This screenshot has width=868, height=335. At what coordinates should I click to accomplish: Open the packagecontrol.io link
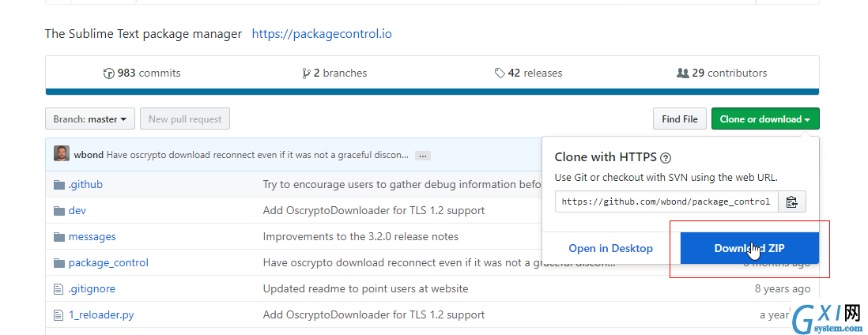pos(322,34)
